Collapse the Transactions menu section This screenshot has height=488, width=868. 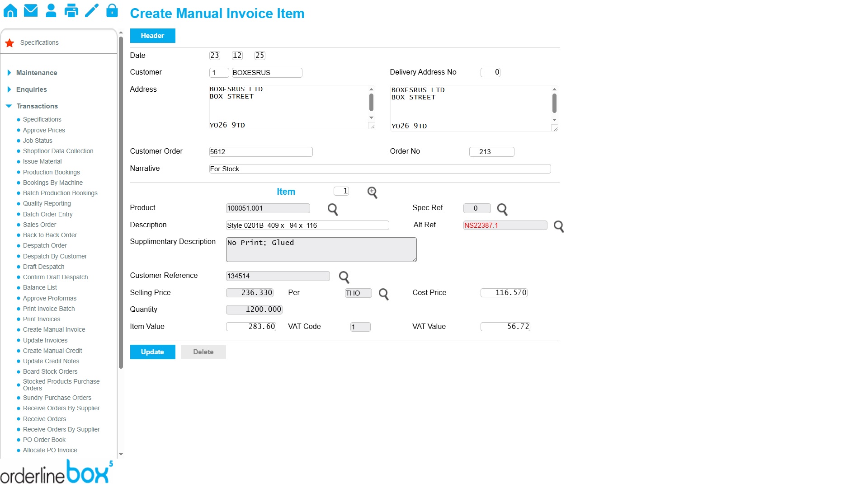click(37, 106)
